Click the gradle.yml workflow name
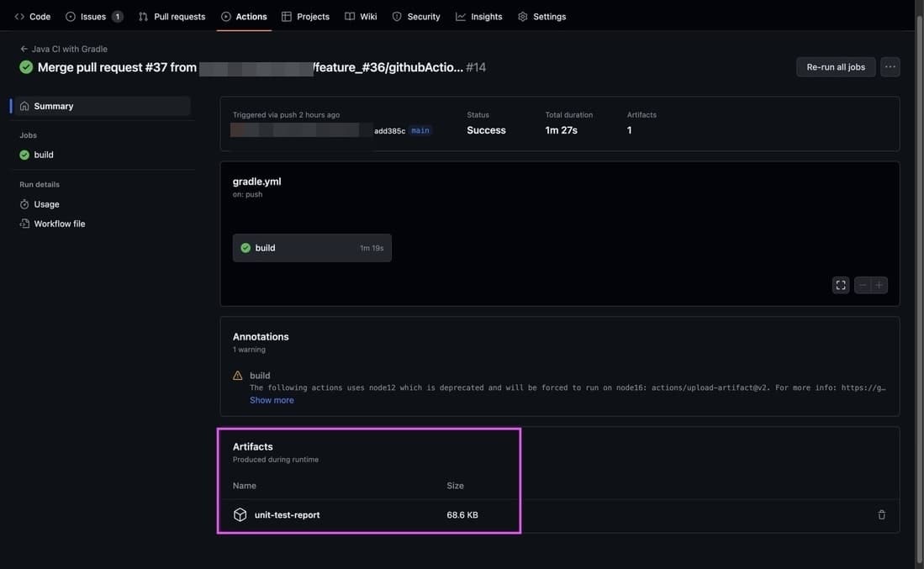924x569 pixels. click(x=257, y=182)
